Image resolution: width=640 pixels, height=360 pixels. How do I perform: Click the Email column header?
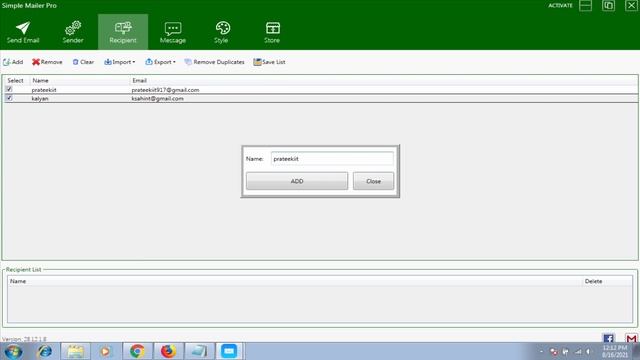[140, 80]
